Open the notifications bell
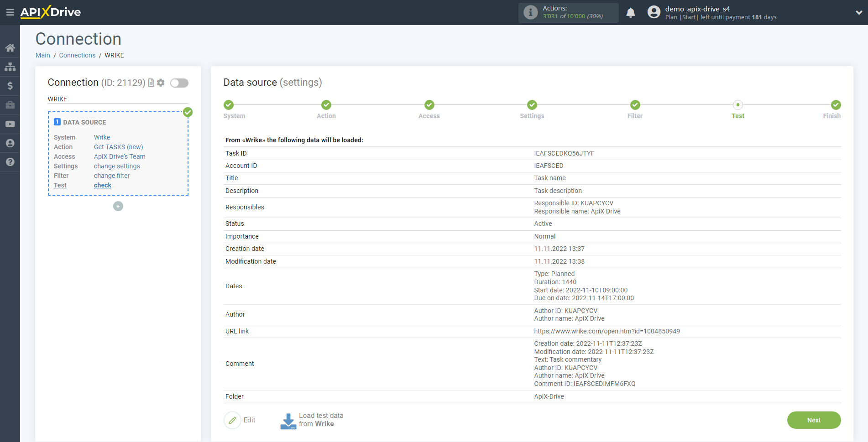 click(x=631, y=12)
